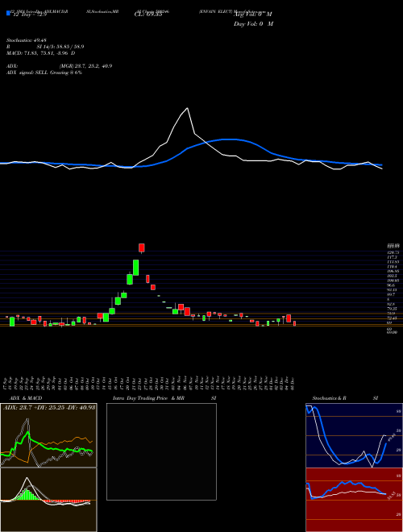Select the '(MGR) 23.7, 25.2, 40.9' ADX values
Screen dimensions: 403x532
click(85, 66)
